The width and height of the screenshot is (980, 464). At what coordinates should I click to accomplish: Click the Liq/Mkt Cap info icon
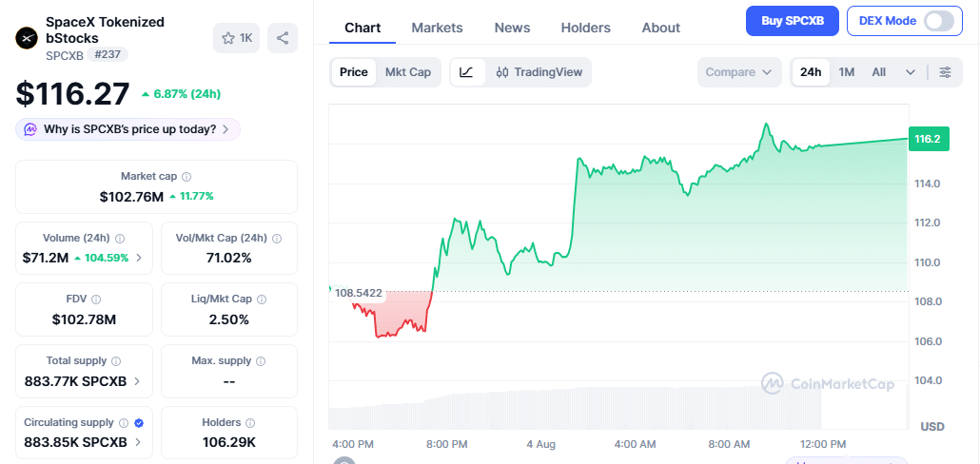pos(262,300)
